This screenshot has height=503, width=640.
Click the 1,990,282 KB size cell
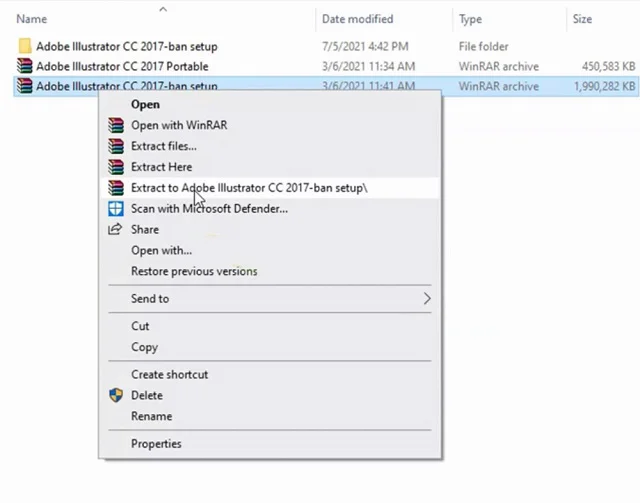pyautogui.click(x=604, y=86)
